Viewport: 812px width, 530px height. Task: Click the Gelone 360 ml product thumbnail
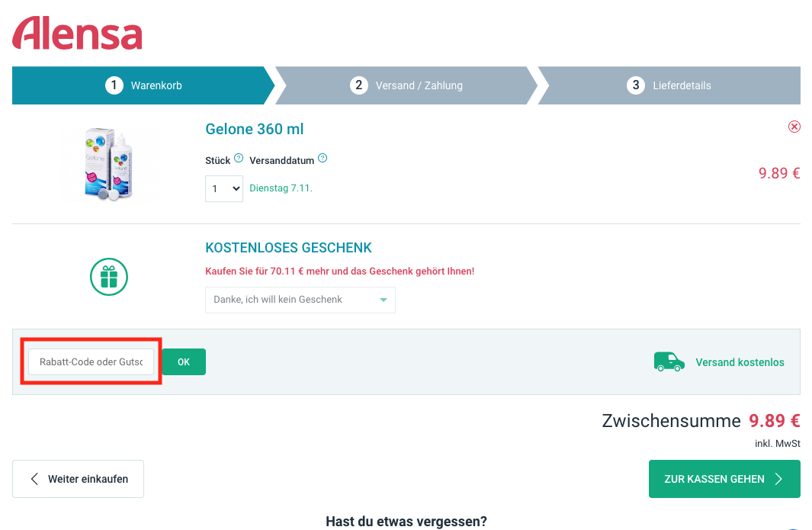tap(109, 164)
